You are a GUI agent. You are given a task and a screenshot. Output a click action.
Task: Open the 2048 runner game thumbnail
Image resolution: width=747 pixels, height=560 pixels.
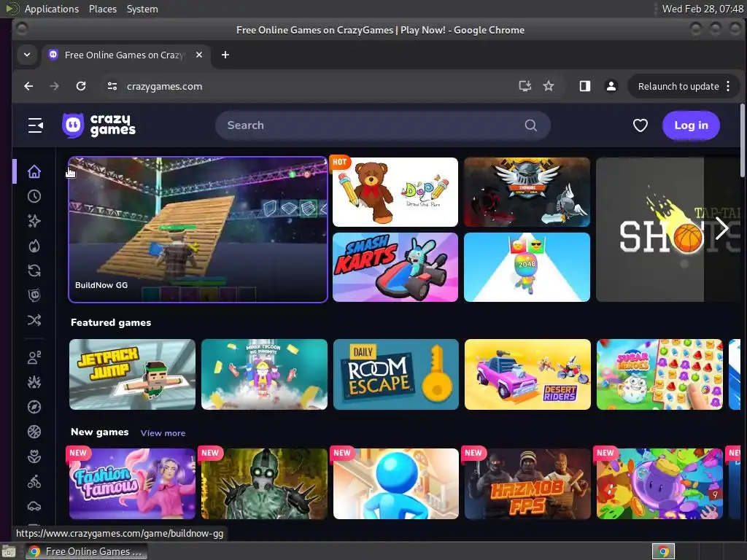[x=527, y=267]
